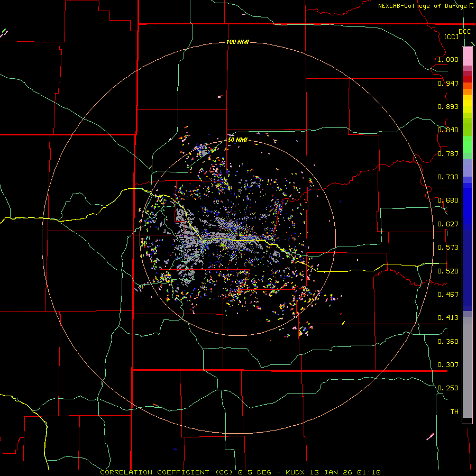Screen dimensions: 476x476
Task: Click the 0.573 legend value
Action: (448, 248)
